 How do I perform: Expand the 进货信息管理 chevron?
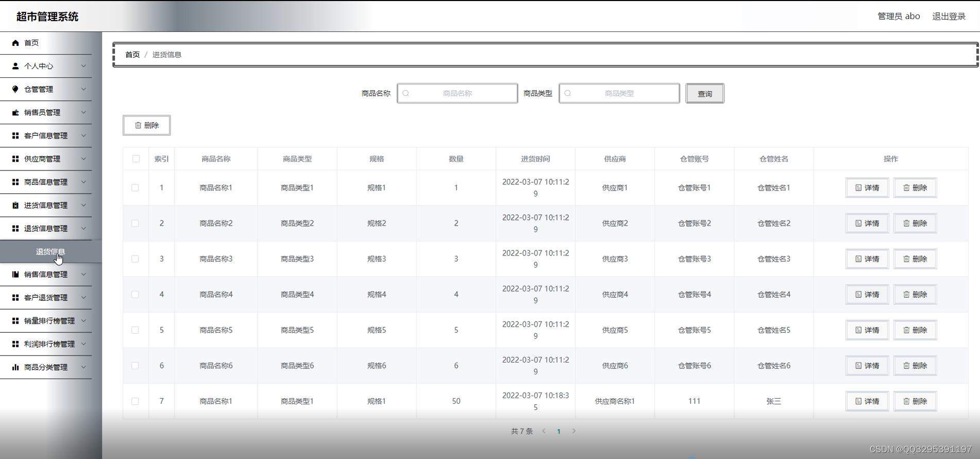[83, 205]
